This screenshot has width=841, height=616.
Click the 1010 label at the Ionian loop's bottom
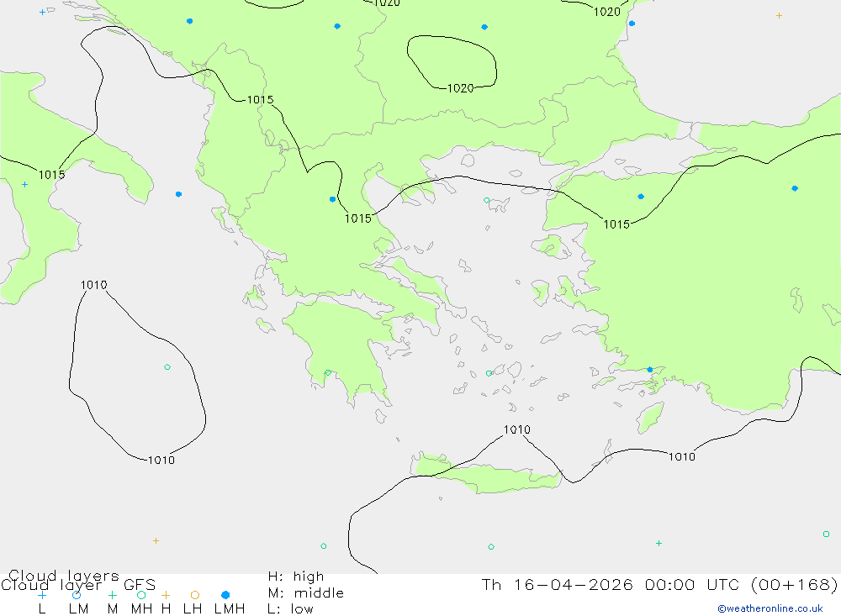point(161,460)
